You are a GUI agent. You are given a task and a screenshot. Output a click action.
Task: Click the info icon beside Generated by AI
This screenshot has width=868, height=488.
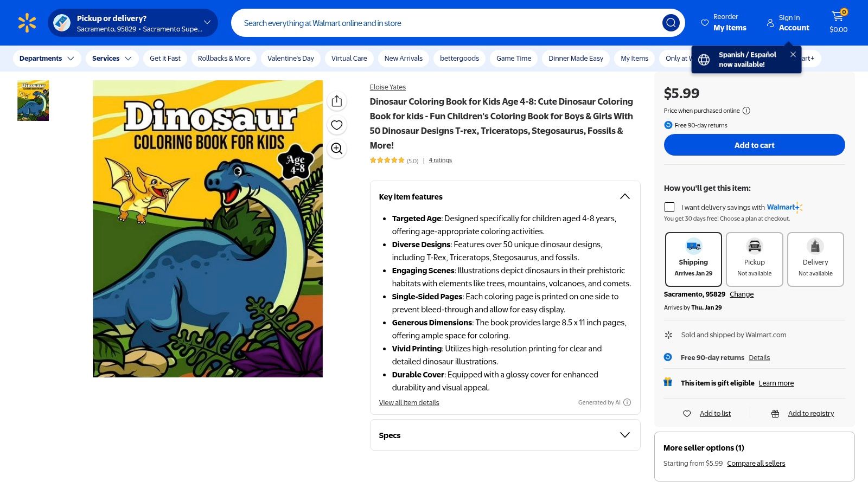[x=627, y=402]
